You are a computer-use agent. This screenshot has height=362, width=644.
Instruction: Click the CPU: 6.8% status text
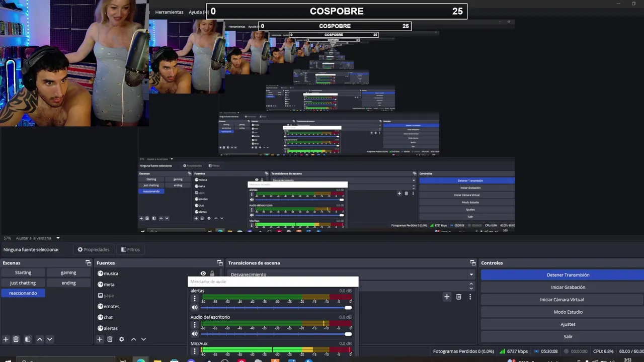coord(603,351)
